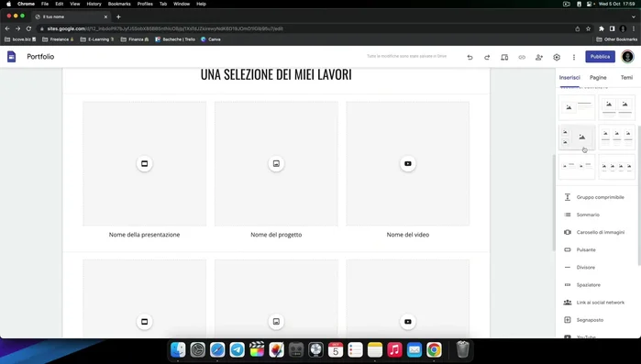Open Music app from the Dock
This screenshot has height=364, width=641.
point(394,349)
